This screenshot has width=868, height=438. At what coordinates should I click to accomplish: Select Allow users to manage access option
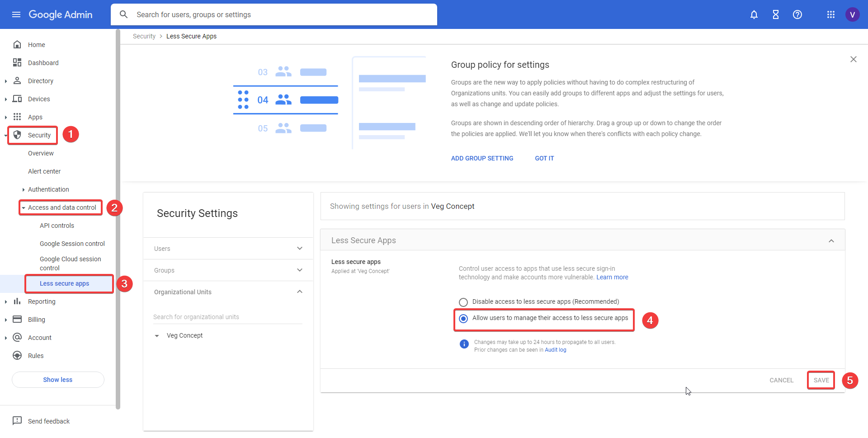[463, 319]
